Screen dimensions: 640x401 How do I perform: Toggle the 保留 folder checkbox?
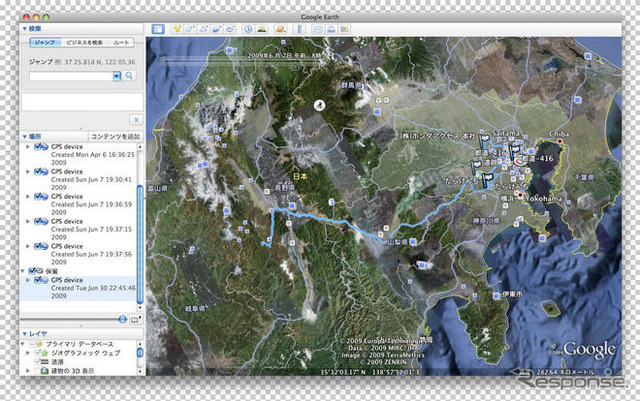pyautogui.click(x=32, y=271)
